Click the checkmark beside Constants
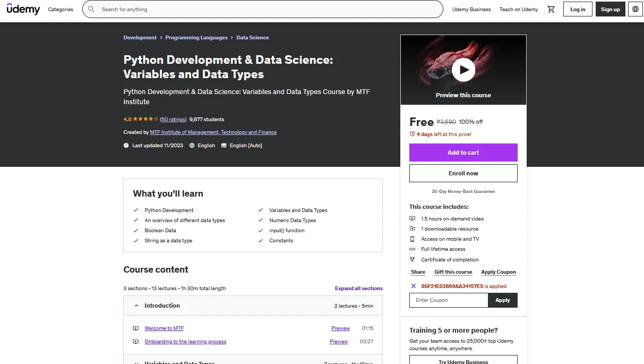 tap(261, 240)
